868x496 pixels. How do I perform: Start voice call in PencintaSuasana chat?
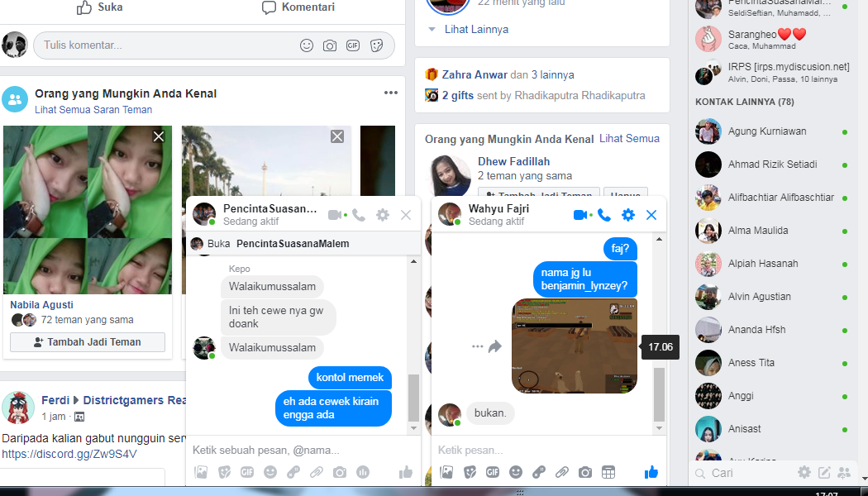point(359,215)
